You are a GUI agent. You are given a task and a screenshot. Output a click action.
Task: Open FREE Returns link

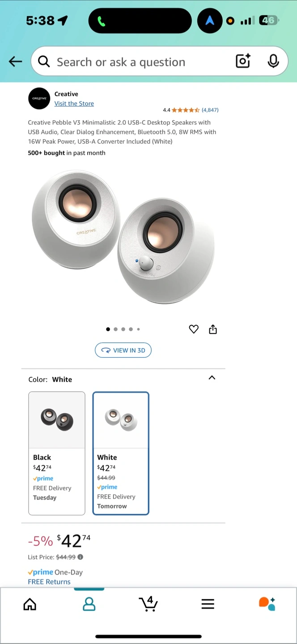pyautogui.click(x=49, y=582)
